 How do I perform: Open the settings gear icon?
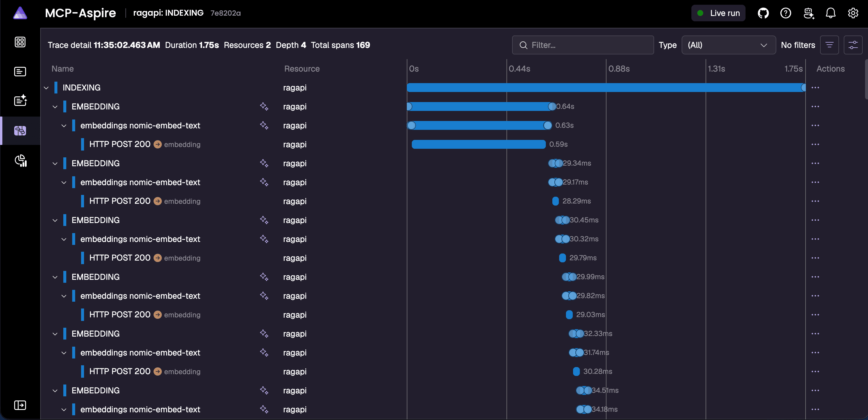coord(853,13)
